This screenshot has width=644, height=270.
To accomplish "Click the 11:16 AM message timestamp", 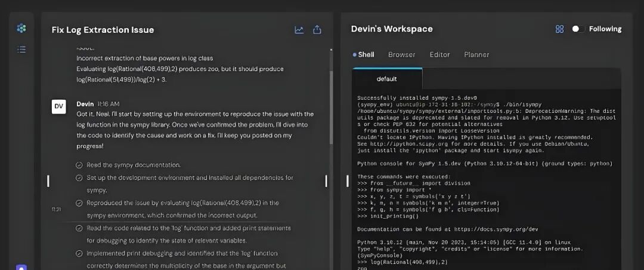I will 109,104.
